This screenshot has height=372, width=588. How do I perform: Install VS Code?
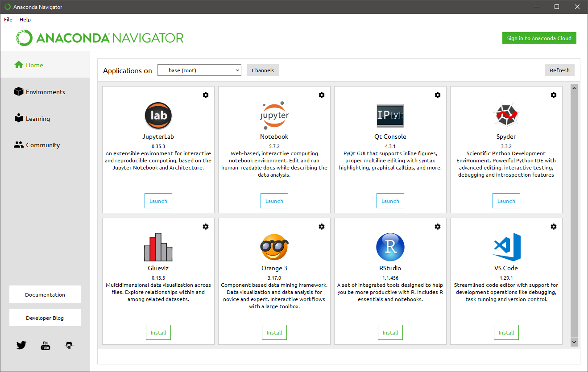[506, 332]
